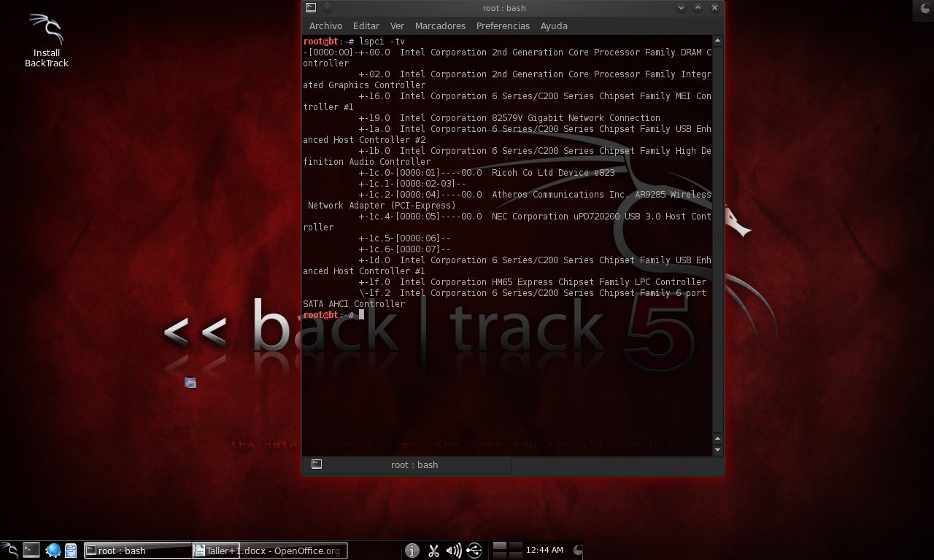Open the Klipper scissors clipboard icon
Screen dimensions: 934x560
(433, 551)
